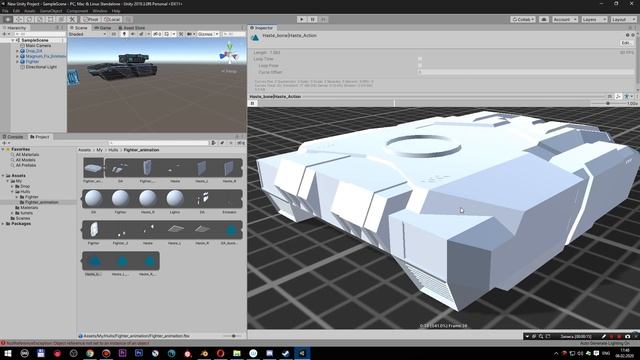Collapse the Assets folder tree
The image size is (640, 360).
tap(3, 176)
